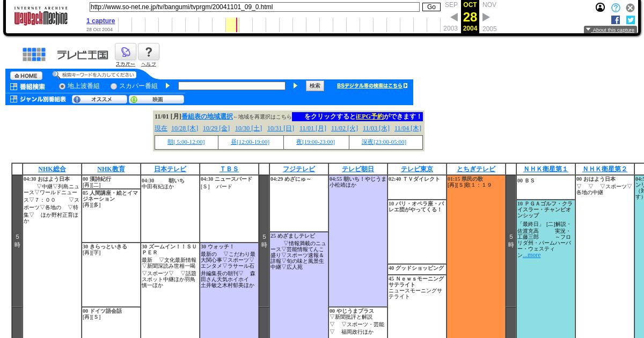Screen dimensions: 644x338
Task: Open the iEPG予約 link
Action: 370,116
